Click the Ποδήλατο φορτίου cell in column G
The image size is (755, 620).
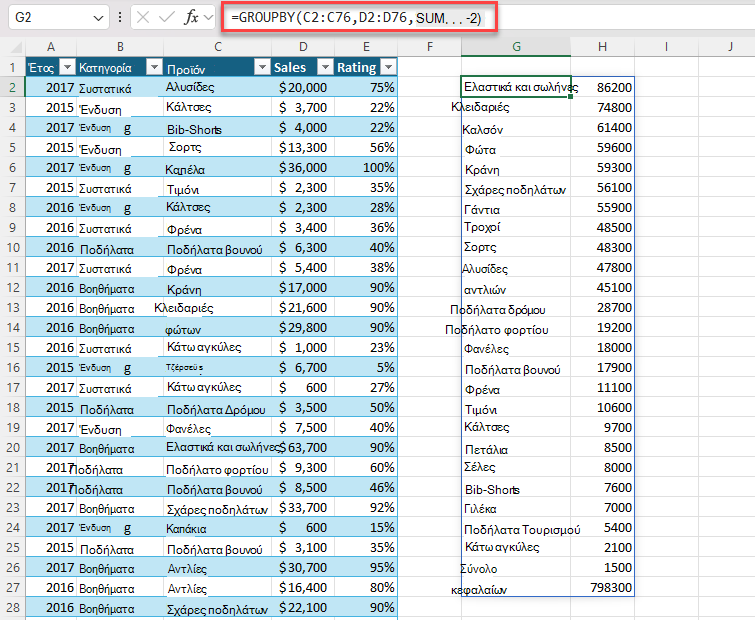(516, 327)
